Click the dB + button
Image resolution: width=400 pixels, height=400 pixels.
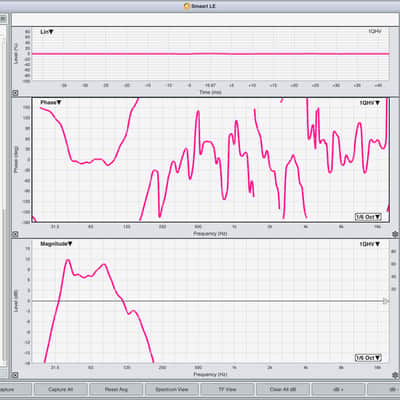(338, 389)
